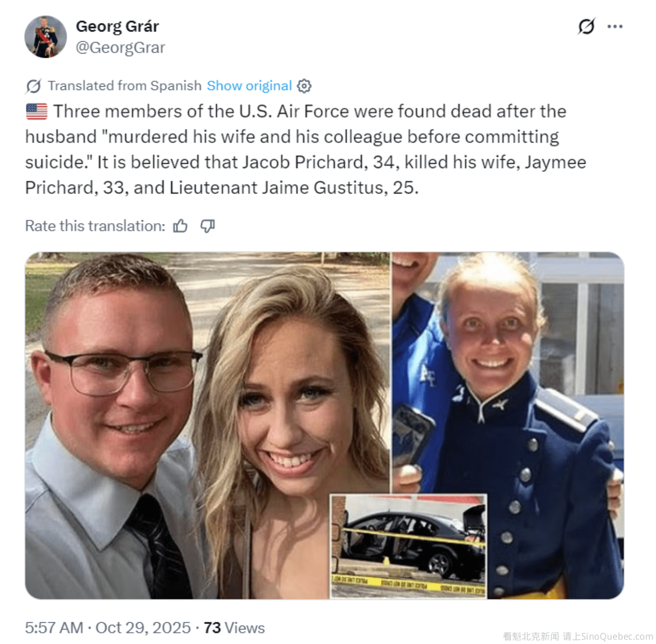
Task: Open the couple selfie photo
Action: [207, 425]
